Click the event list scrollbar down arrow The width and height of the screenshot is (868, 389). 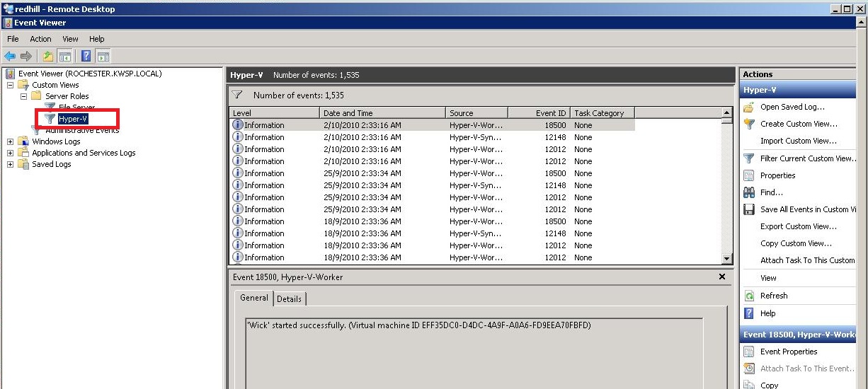coord(726,259)
